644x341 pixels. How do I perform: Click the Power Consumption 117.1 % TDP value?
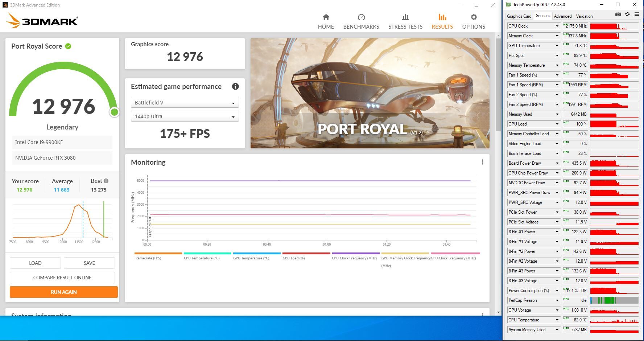pyautogui.click(x=576, y=291)
